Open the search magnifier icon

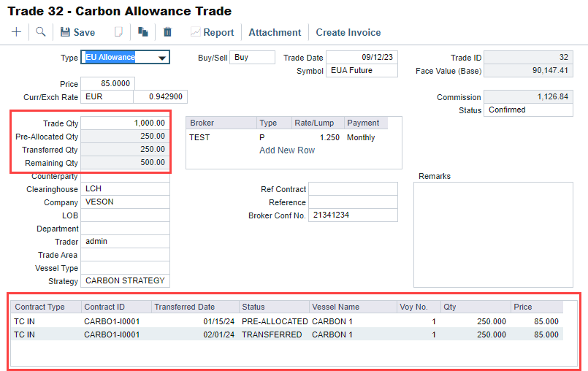click(40, 32)
